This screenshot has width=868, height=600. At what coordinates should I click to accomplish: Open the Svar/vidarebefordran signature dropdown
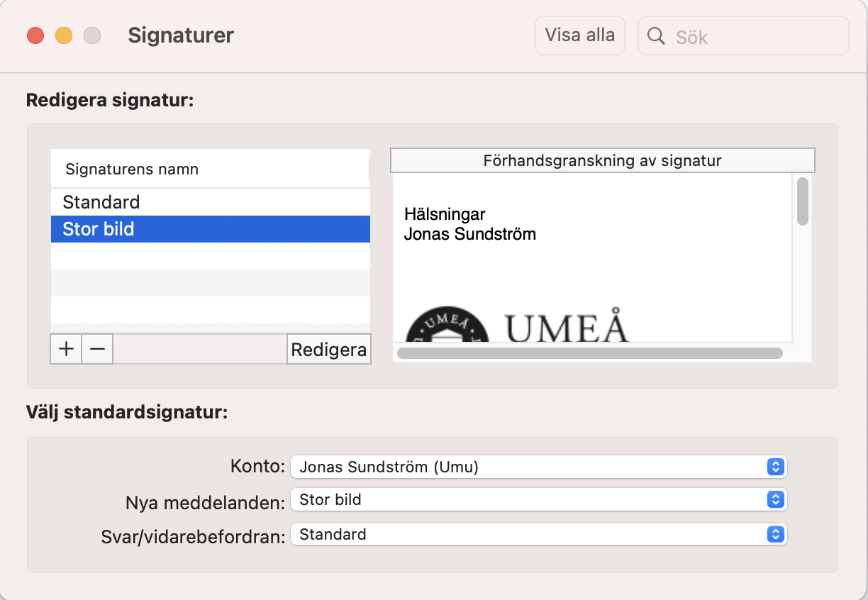(539, 534)
